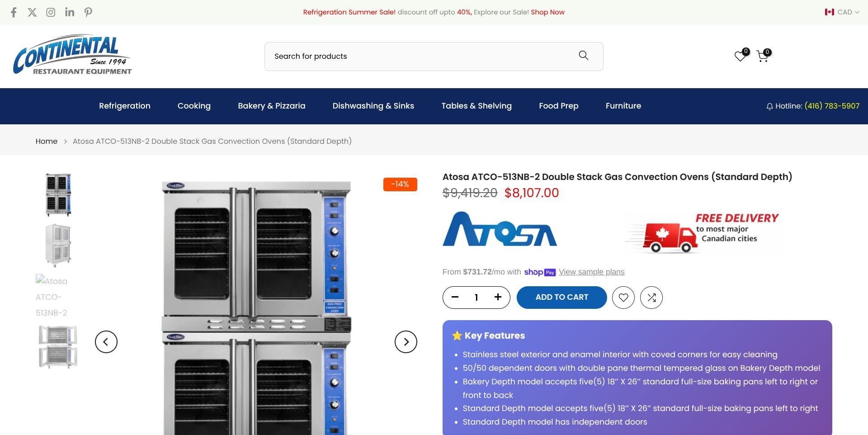The height and width of the screenshot is (435, 868).
Task: Click the compare product shuffle icon
Action: tap(651, 298)
